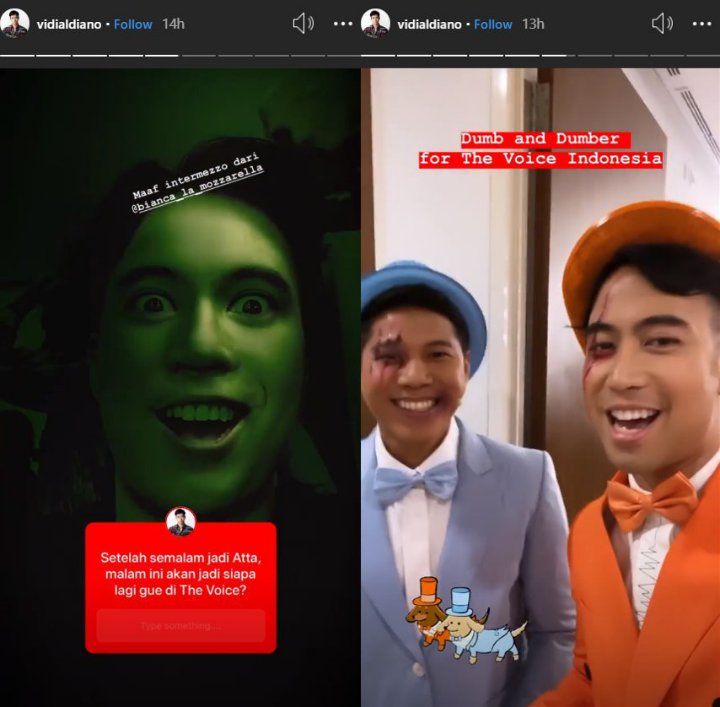Image resolution: width=720 pixels, height=707 pixels.
Task: Mute audio on the 13h story
Action: (x=662, y=23)
